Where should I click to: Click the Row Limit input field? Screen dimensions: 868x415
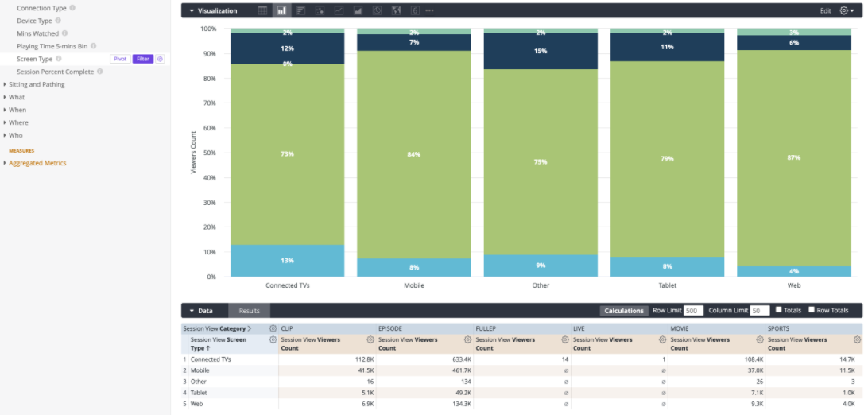(693, 310)
